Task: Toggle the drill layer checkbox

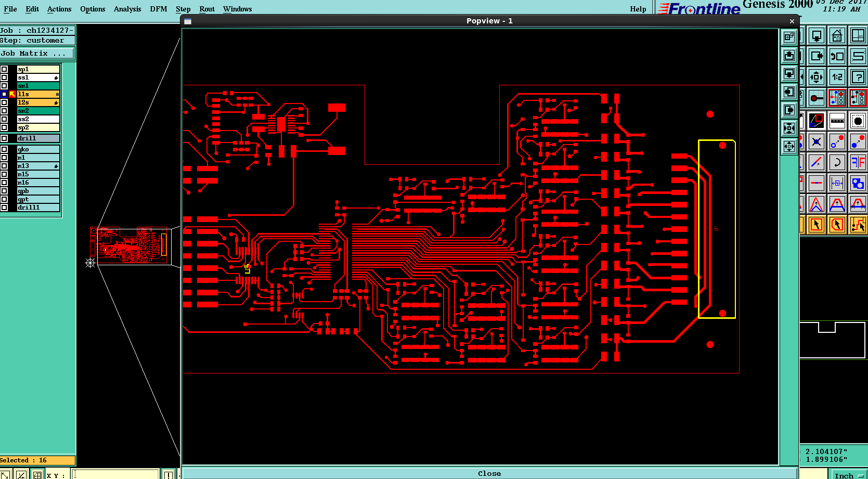Action: click(4, 138)
